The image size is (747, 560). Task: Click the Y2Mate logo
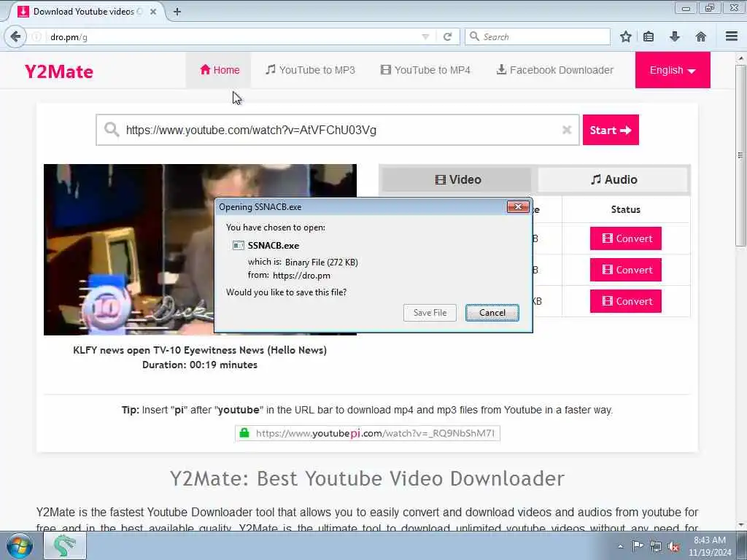(58, 71)
